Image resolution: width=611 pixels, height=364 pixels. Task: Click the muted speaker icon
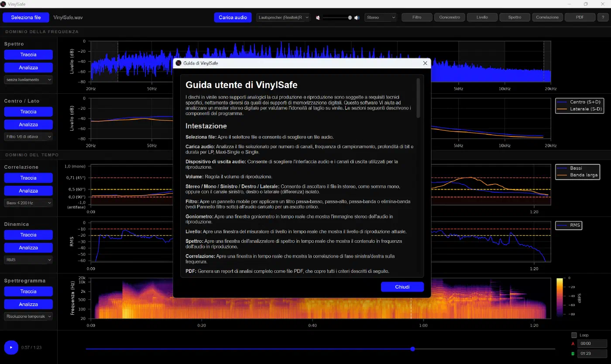318,17
